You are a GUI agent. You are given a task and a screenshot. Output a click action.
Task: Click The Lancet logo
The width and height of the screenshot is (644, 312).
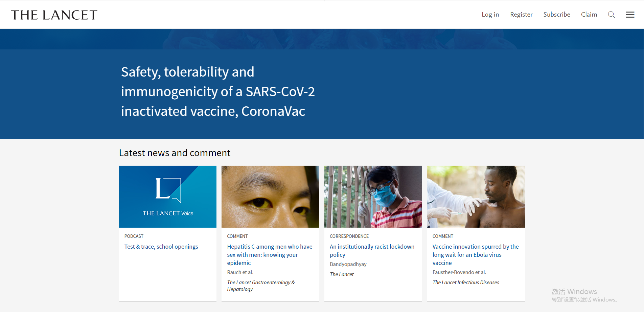(54, 15)
